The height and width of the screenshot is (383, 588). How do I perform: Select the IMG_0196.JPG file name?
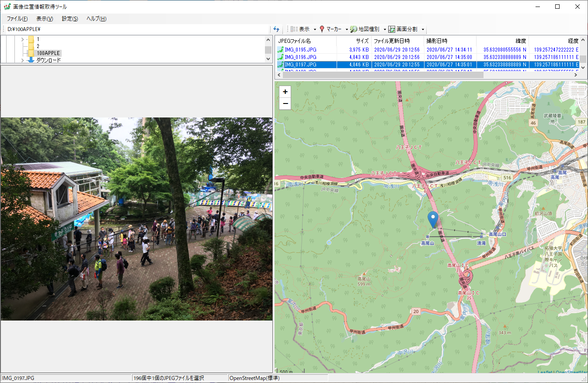point(300,57)
